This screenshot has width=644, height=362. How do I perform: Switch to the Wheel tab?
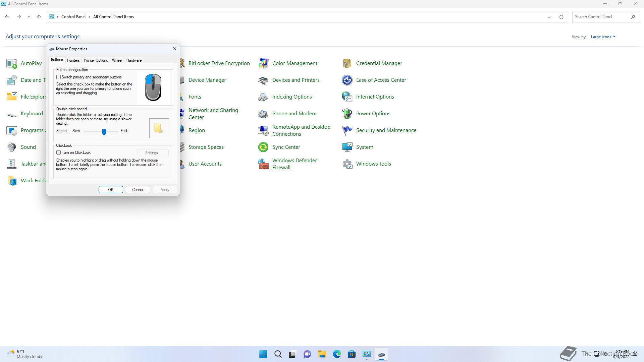click(117, 60)
